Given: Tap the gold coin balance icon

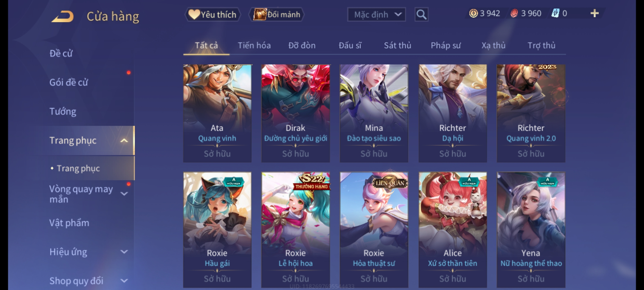Looking at the screenshot, I should point(473,13).
